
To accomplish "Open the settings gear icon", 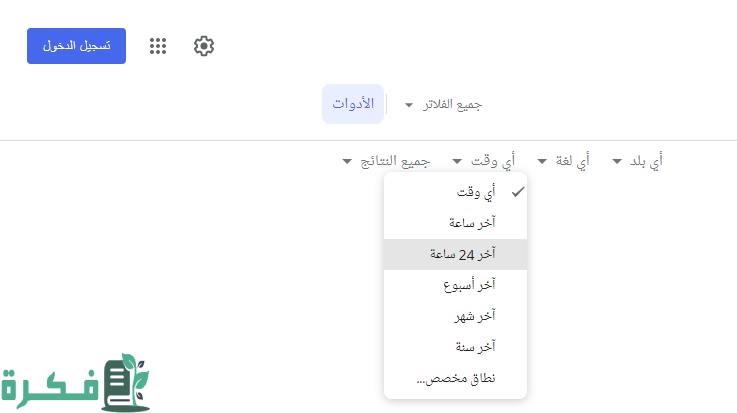I will (x=204, y=46).
